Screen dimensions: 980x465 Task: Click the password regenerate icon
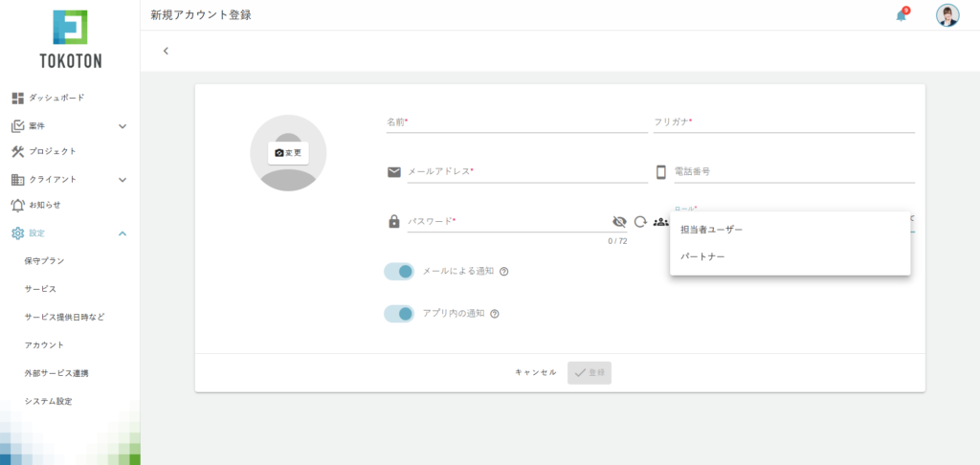click(x=640, y=222)
